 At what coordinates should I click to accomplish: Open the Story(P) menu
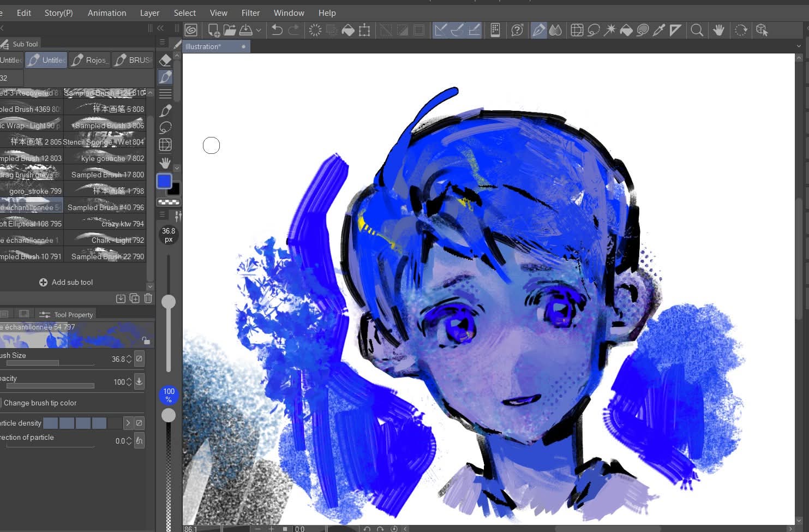[x=59, y=13]
